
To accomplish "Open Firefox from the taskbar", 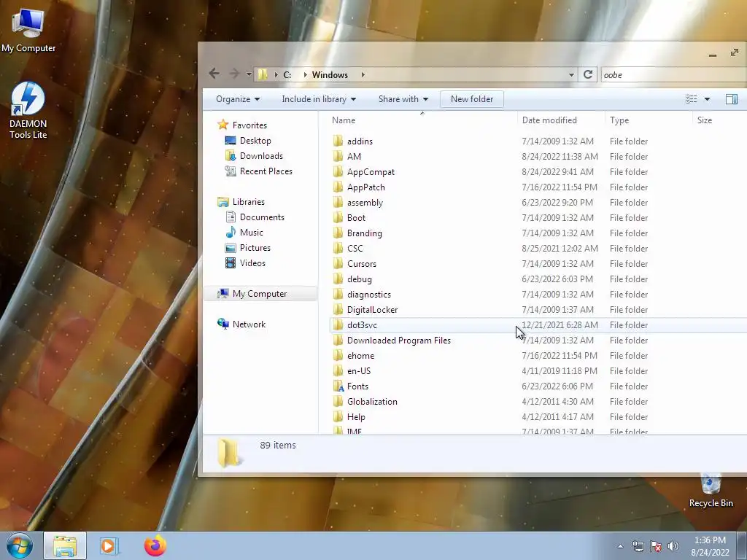I will click(155, 545).
